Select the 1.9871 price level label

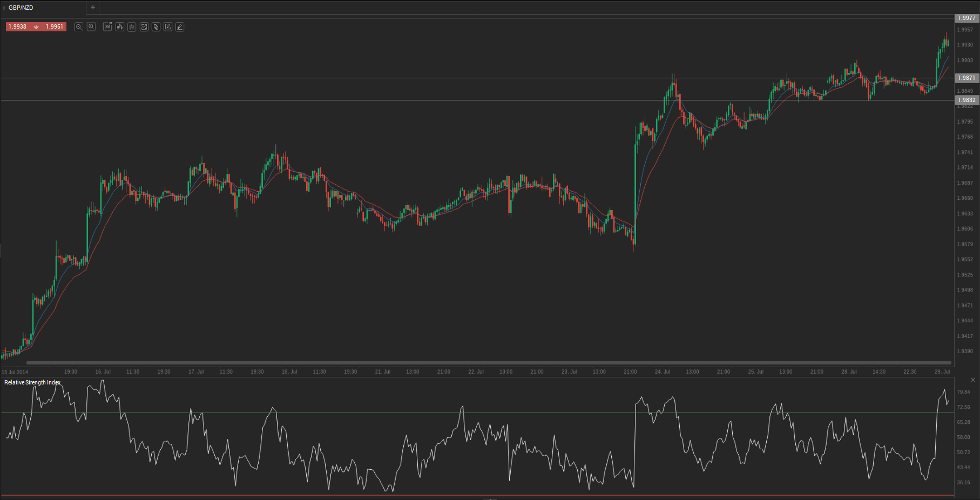tap(967, 78)
